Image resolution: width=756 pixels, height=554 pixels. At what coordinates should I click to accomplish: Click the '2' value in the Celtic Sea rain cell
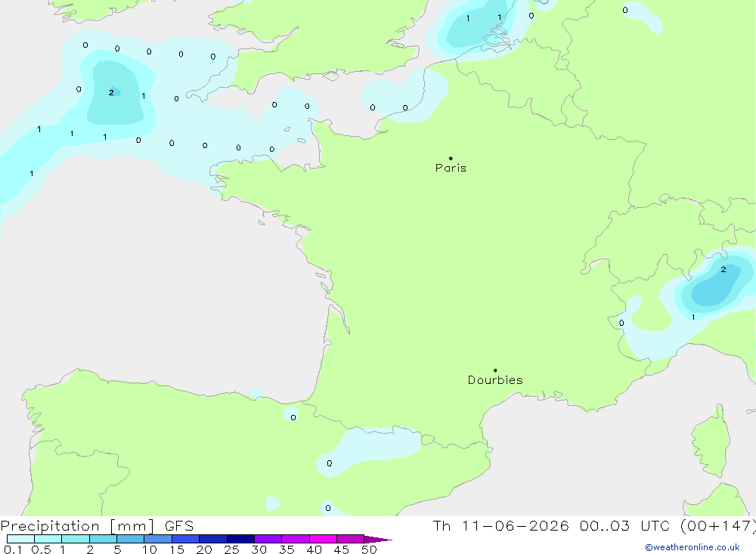coord(111,92)
